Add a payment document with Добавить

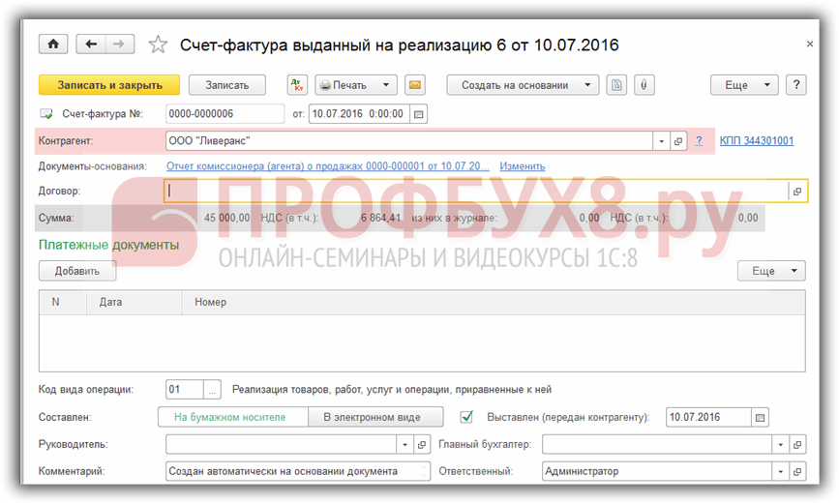pyautogui.click(x=77, y=271)
